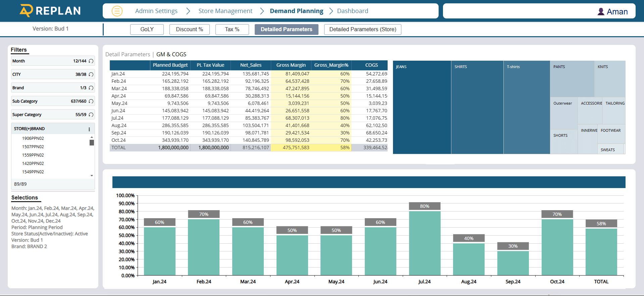Go to Store Management in the breadcrumb
Viewport: 644px width, 296px height.
225,11
